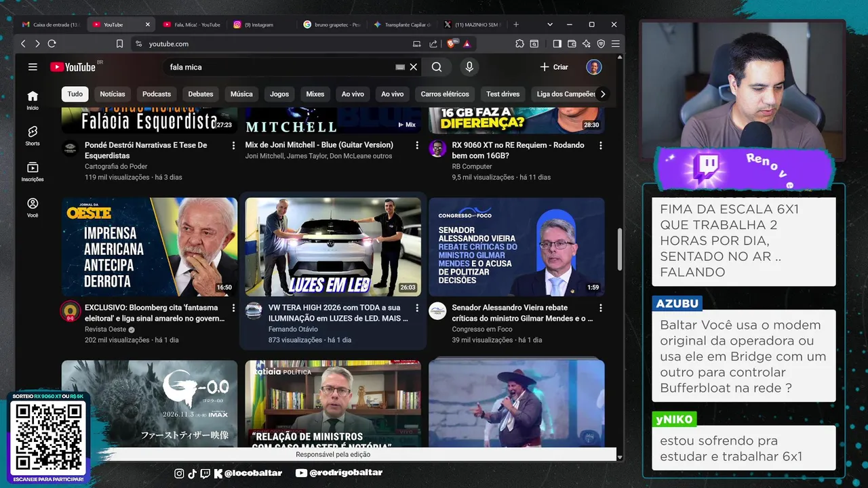868x488 pixels.
Task: Start voice search with the microphone
Action: [469, 67]
